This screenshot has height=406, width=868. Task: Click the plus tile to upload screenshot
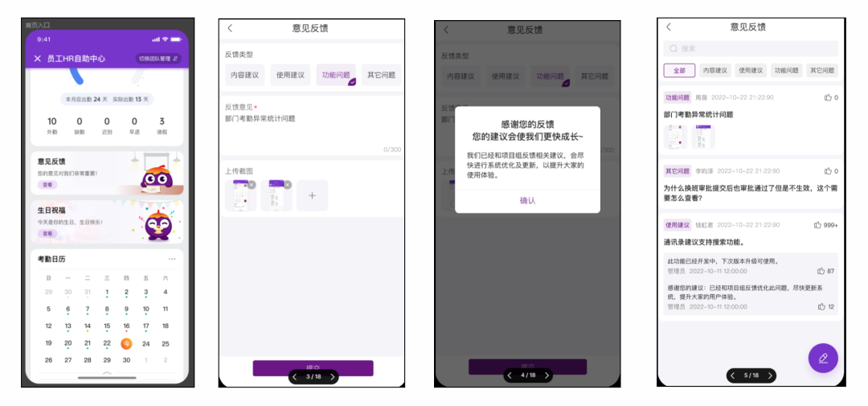pos(312,195)
